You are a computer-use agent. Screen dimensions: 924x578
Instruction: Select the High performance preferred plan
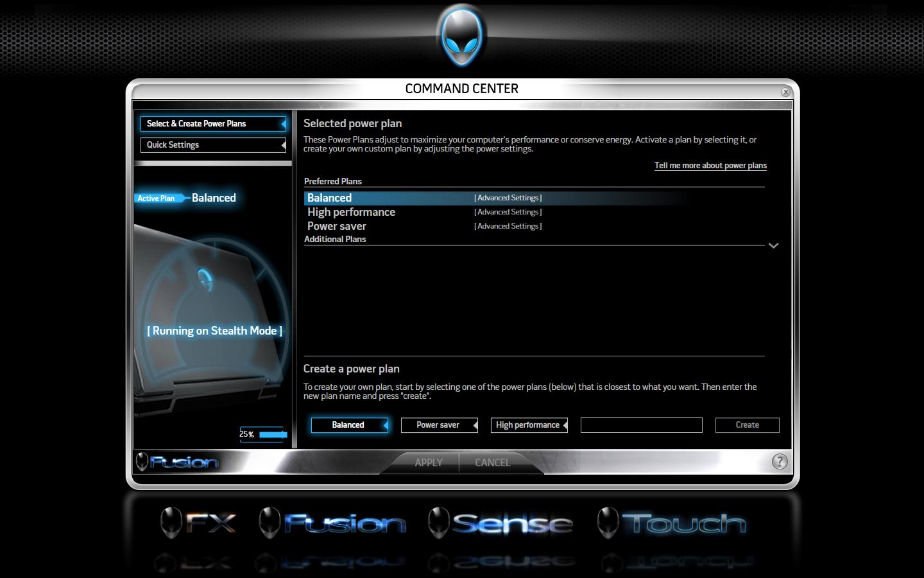351,212
